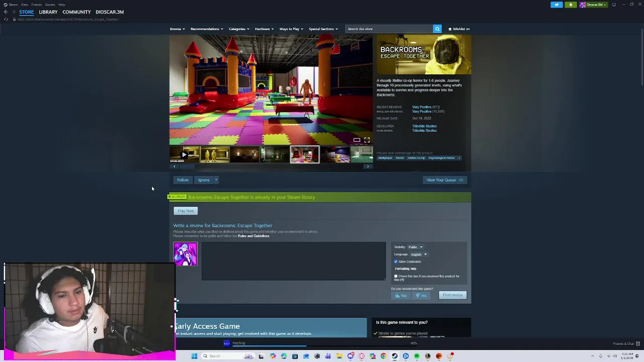The image size is (644, 362).
Task: Click the Follow button
Action: tap(183, 180)
